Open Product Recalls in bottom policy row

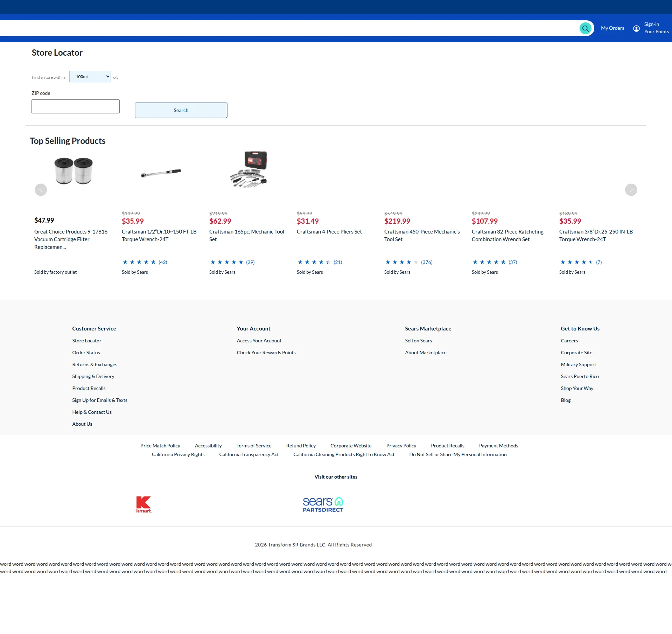(448, 446)
